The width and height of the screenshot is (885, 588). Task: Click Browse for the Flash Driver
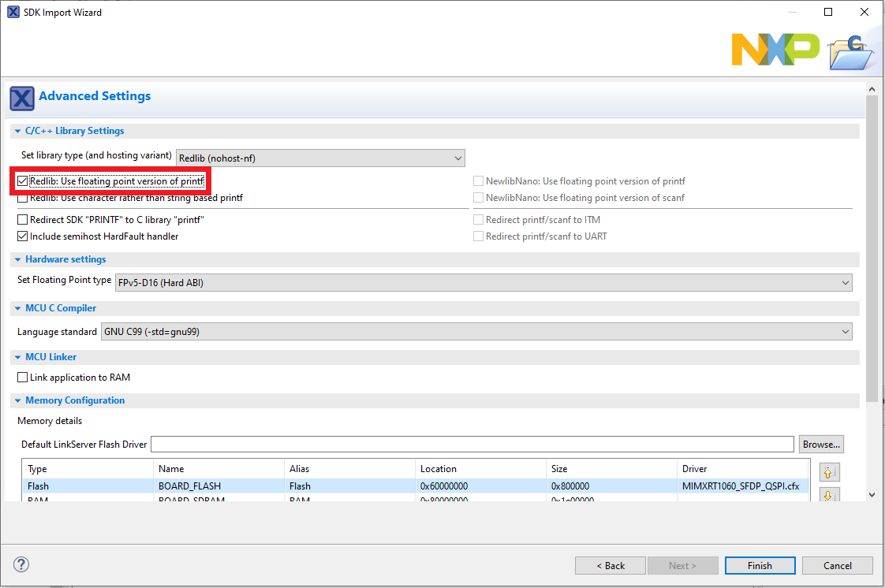822,445
